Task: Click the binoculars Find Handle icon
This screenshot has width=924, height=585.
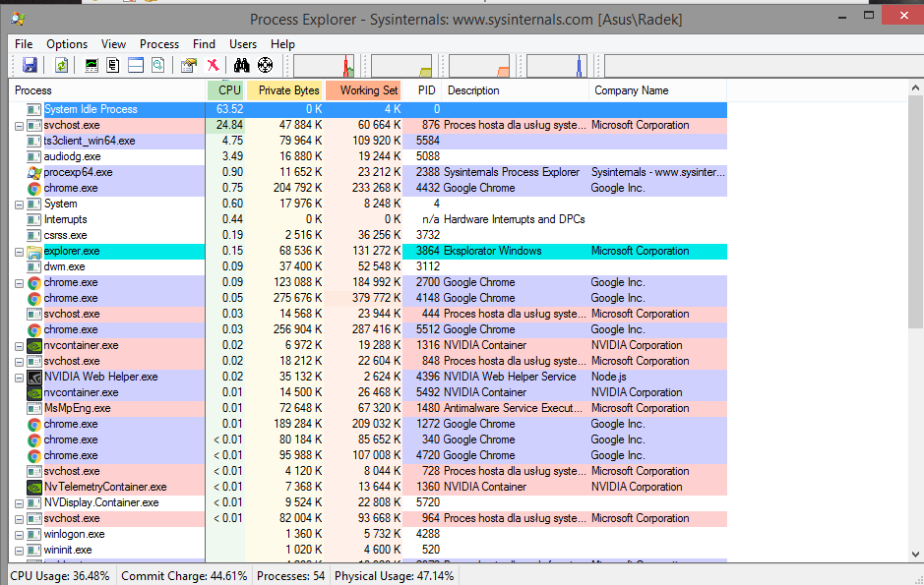Action: point(242,65)
